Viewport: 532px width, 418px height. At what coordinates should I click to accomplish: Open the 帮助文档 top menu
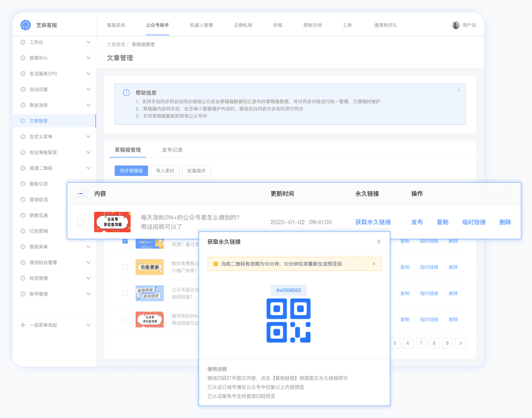coord(312,25)
